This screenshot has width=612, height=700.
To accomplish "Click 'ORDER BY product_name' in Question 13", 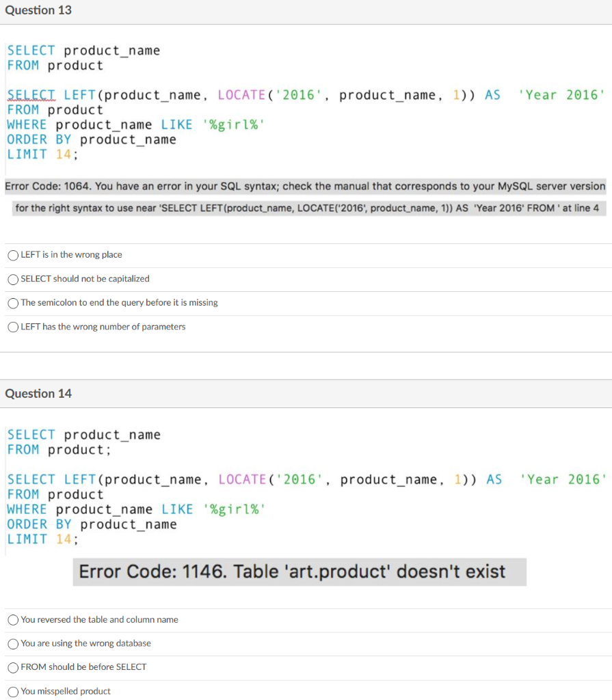I will [92, 139].
